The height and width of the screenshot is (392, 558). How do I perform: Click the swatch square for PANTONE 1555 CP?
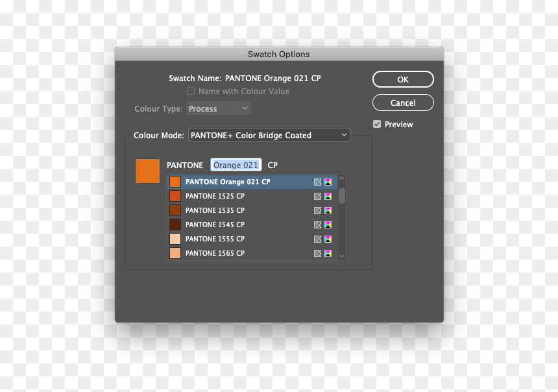pos(175,239)
